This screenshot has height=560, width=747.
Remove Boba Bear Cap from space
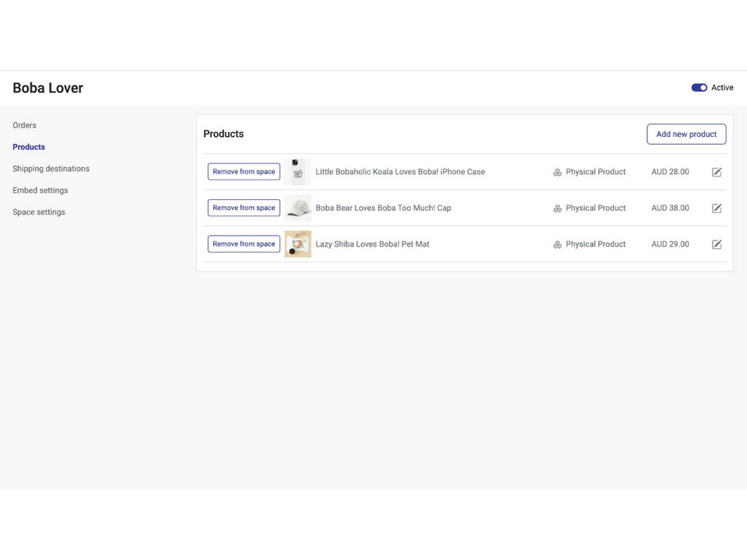click(244, 208)
